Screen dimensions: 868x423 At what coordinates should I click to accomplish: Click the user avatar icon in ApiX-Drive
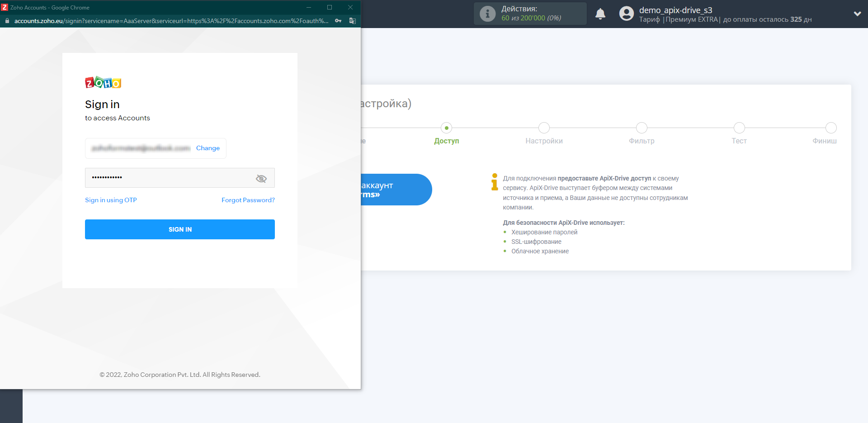[627, 14]
